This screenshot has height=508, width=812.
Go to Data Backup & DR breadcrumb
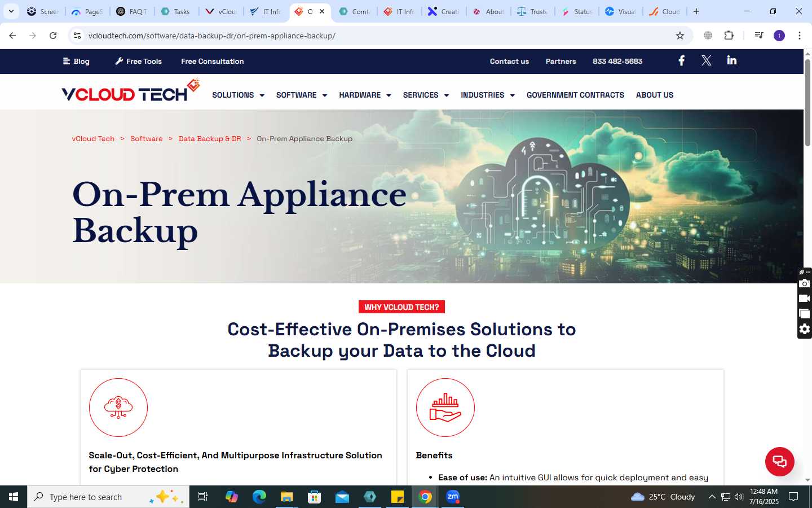[210, 138]
